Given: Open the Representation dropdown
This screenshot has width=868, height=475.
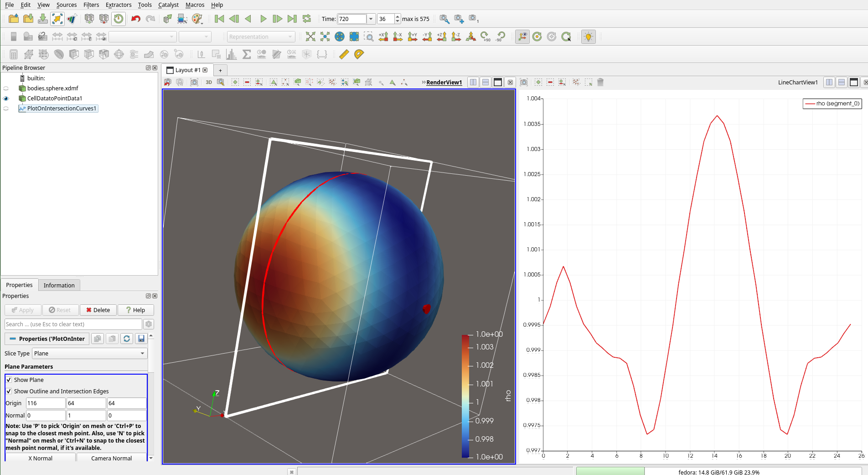Looking at the screenshot, I should point(261,37).
